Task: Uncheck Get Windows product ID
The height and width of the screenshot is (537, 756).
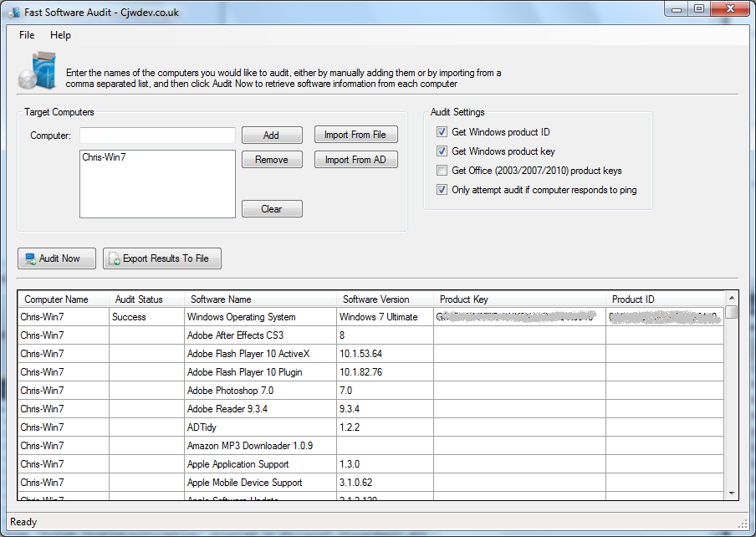Action: [442, 132]
